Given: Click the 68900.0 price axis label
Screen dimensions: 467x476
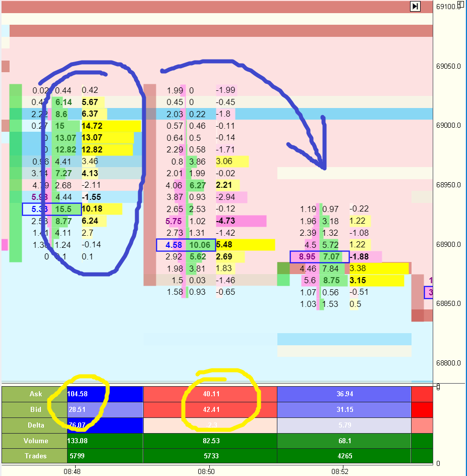Looking at the screenshot, I should point(449,244).
